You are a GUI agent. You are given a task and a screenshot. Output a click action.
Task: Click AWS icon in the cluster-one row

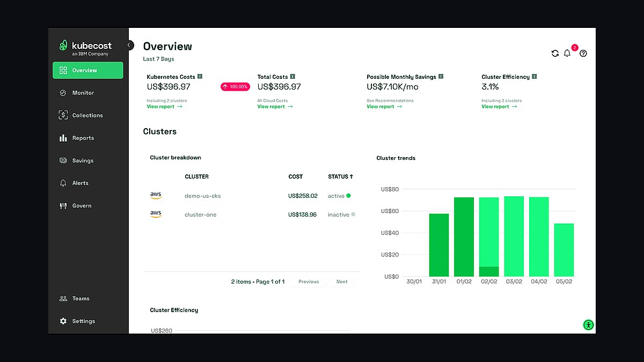[156, 214]
